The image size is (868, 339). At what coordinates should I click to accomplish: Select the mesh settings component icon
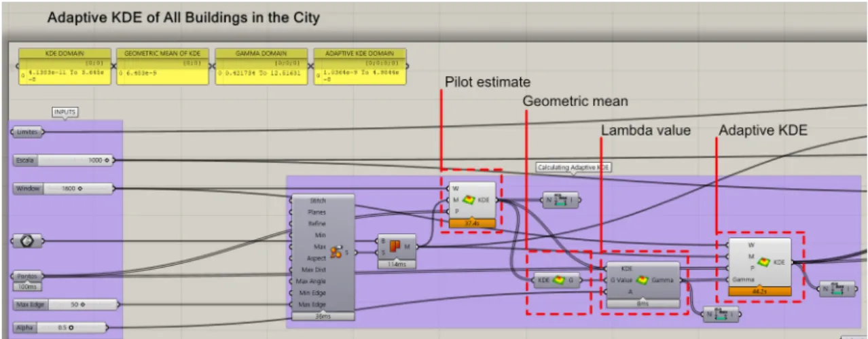[x=336, y=253]
